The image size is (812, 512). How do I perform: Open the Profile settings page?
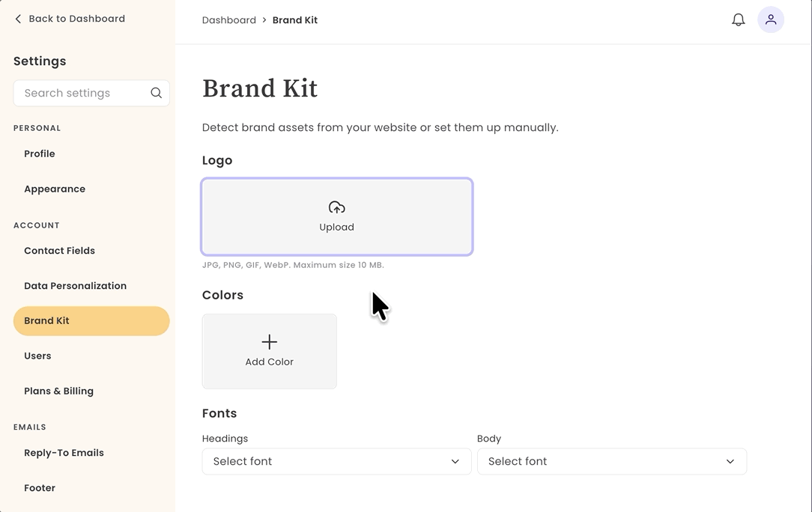(x=40, y=153)
